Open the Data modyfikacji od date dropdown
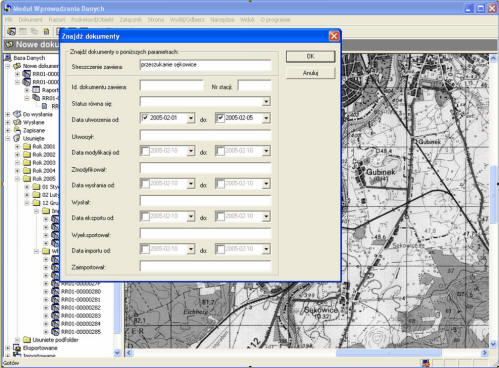Screen dimensions: 499x368 point(191,151)
